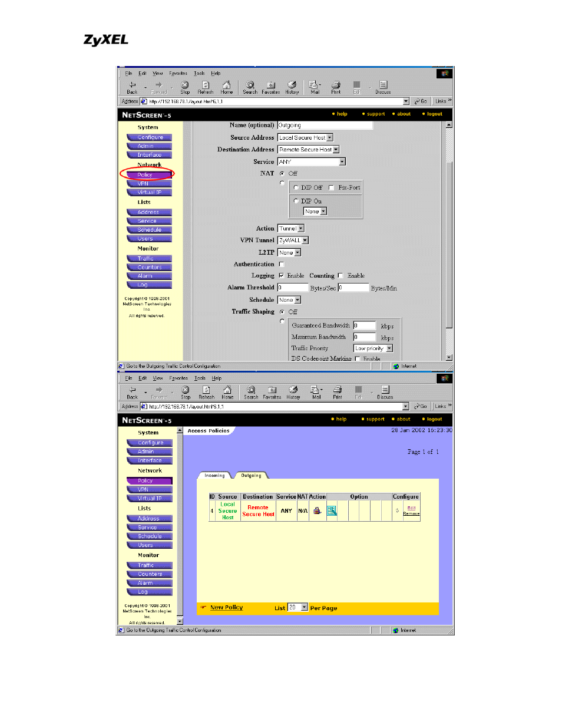The image size is (562, 728).
Task: Click the padlock tunnel Action icon in policy row
Action: [x=317, y=510]
